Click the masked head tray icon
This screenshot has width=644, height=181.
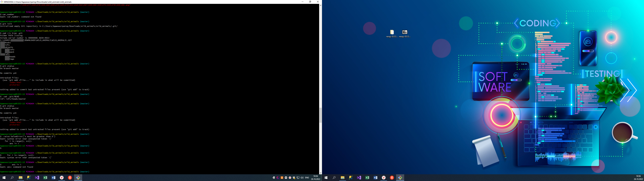274,178
